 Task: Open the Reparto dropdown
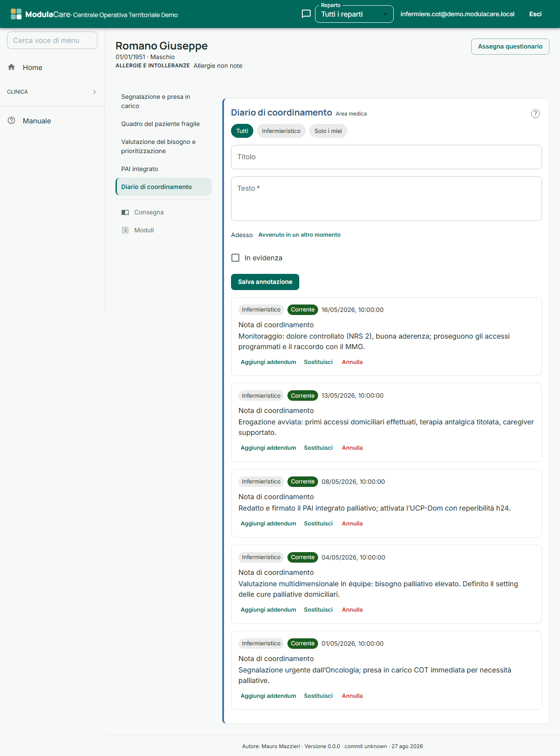click(354, 14)
